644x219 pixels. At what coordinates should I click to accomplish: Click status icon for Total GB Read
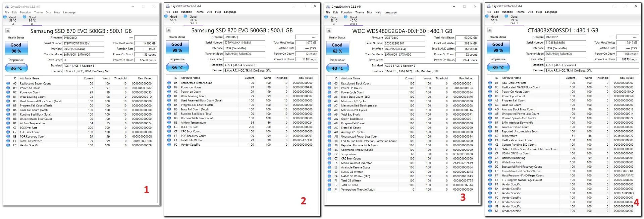point(329,185)
